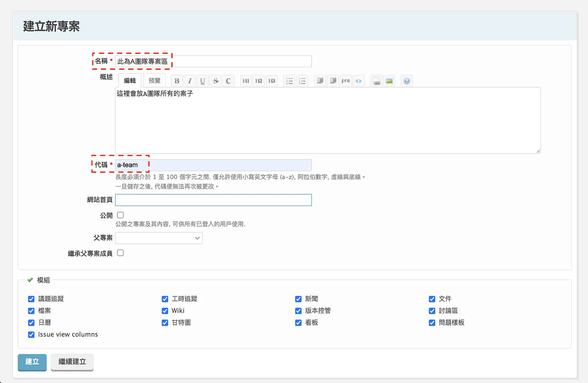Click into the 概述 description text area
The width and height of the screenshot is (588, 383).
(328, 120)
